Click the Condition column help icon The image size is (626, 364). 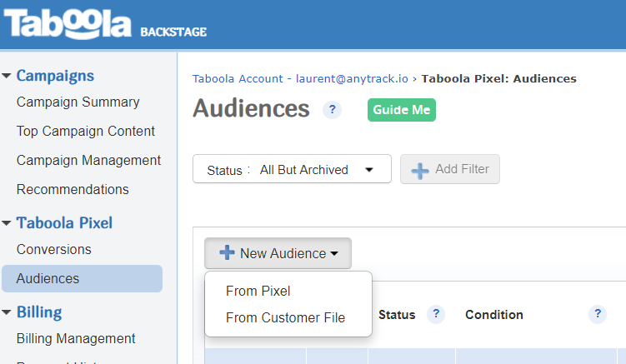598,314
